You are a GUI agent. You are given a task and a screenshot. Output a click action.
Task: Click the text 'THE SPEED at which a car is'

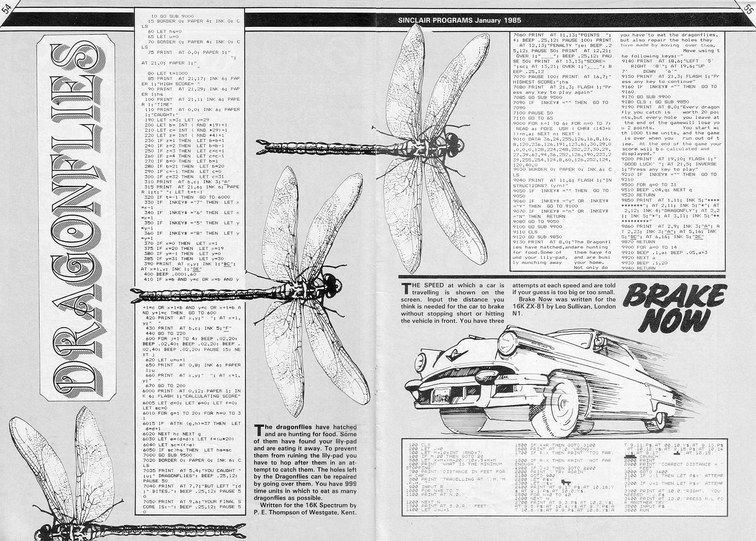point(452,285)
